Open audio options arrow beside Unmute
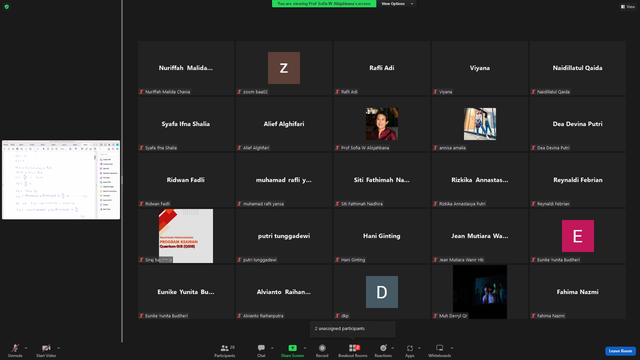The width and height of the screenshot is (640, 360). (26, 348)
